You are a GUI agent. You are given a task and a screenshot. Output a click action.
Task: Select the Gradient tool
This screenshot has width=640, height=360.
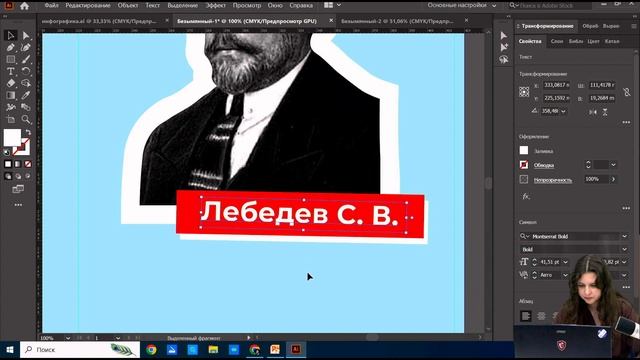(x=11, y=96)
